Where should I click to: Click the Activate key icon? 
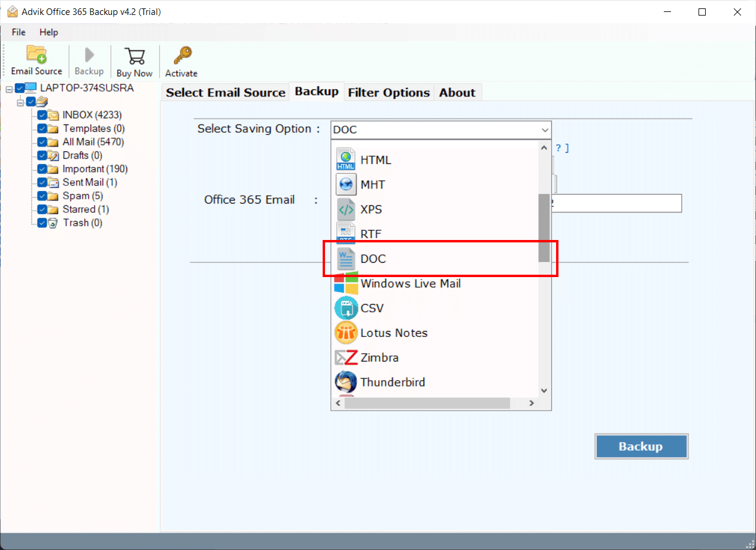click(181, 55)
